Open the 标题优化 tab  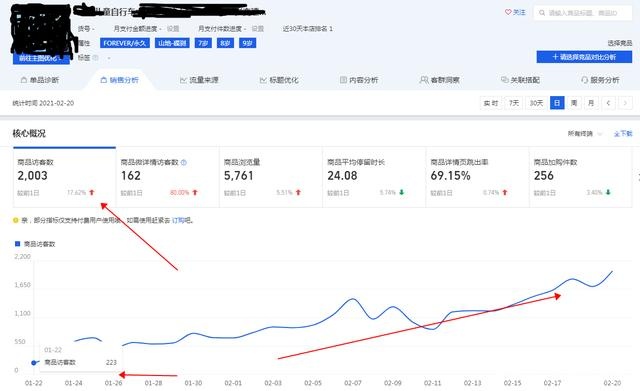coord(279,80)
